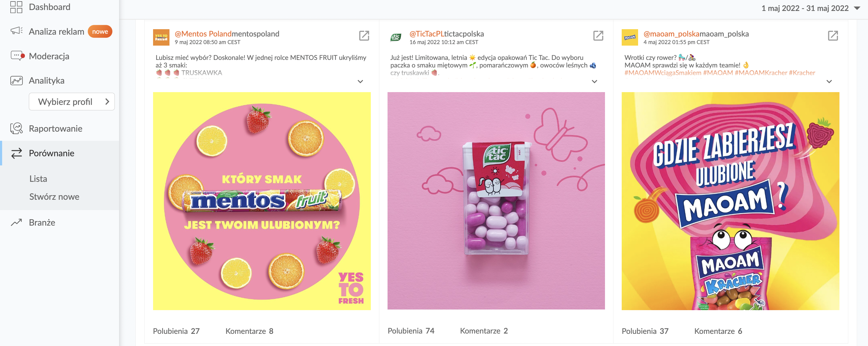Expand the TicTac post description
Image resolution: width=868 pixels, height=346 pixels.
coord(594,81)
